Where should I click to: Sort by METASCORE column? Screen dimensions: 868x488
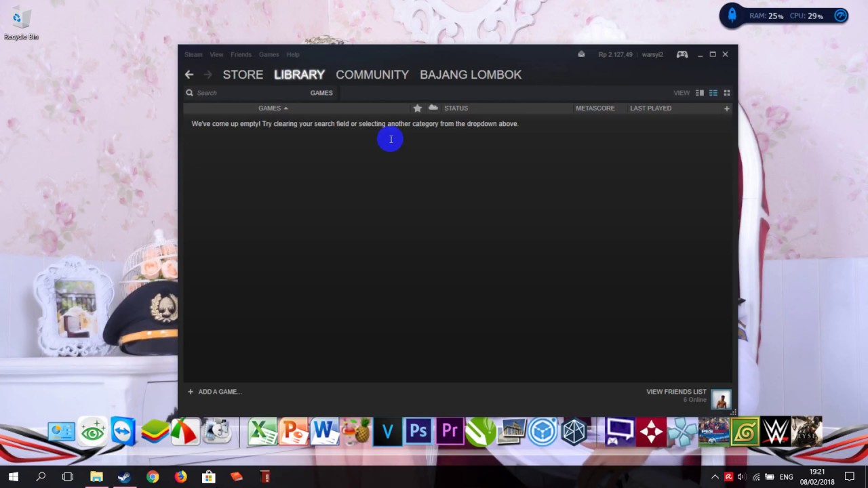595,108
